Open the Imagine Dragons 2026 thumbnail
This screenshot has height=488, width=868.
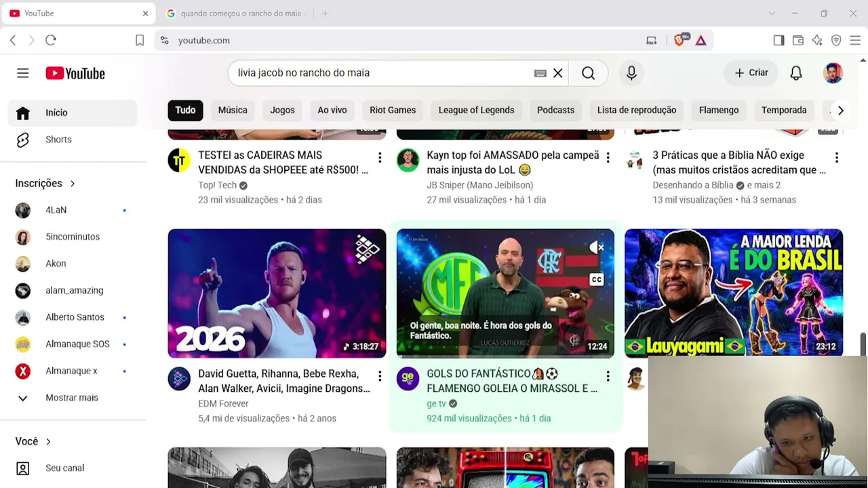[x=277, y=293]
